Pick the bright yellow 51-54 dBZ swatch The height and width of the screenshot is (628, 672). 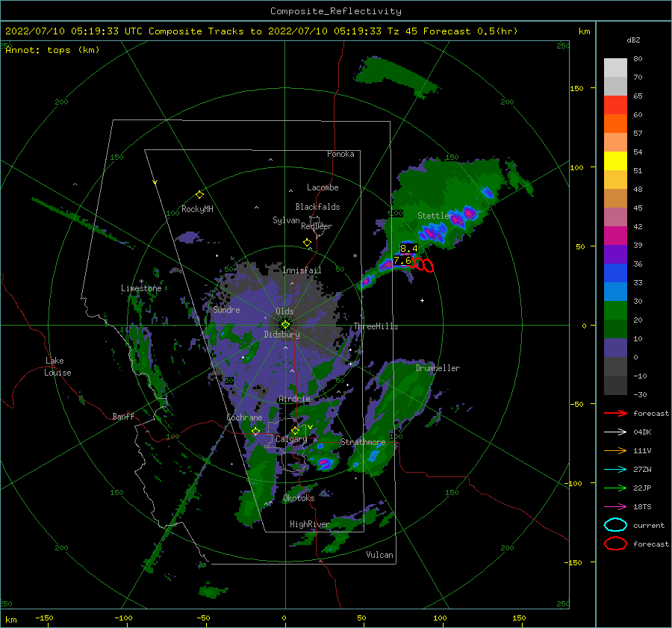(615, 161)
